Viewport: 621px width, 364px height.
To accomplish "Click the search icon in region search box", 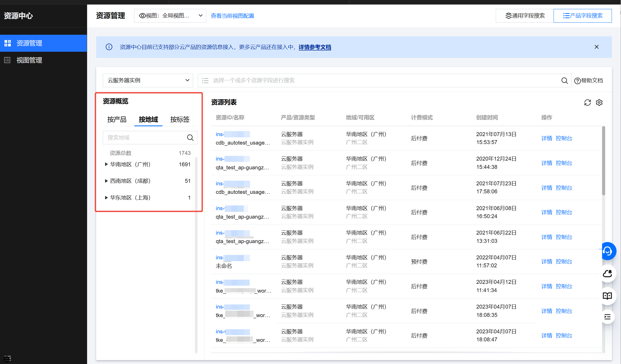I will click(190, 137).
